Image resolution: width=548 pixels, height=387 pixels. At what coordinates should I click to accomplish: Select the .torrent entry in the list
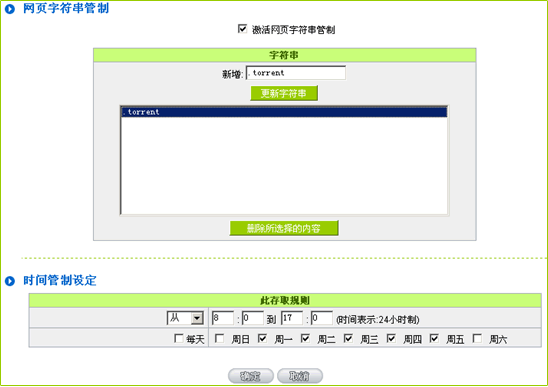coord(284,112)
